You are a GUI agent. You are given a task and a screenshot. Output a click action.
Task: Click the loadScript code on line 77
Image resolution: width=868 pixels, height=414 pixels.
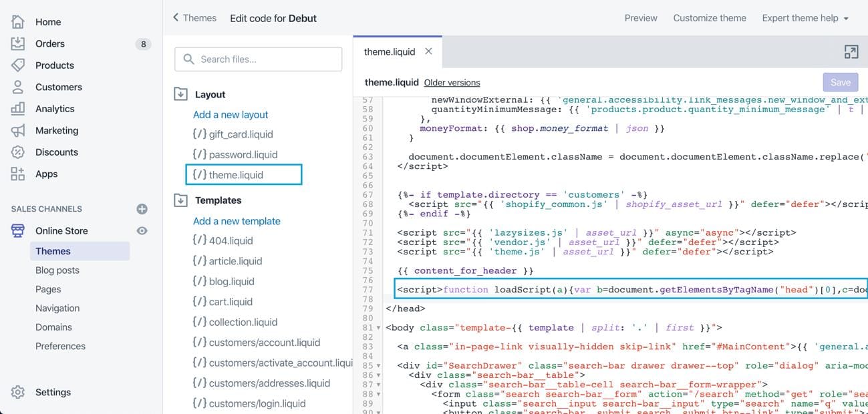[x=631, y=289]
